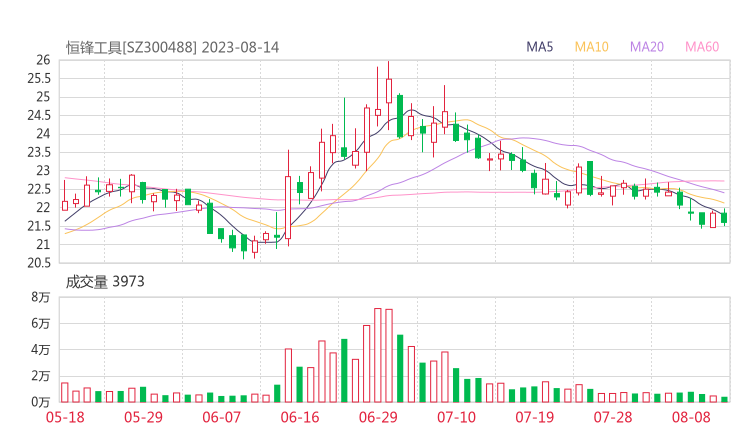Click the 07-28 date axis label
Image resolution: width=740 pixels, height=440 pixels.
(613, 417)
